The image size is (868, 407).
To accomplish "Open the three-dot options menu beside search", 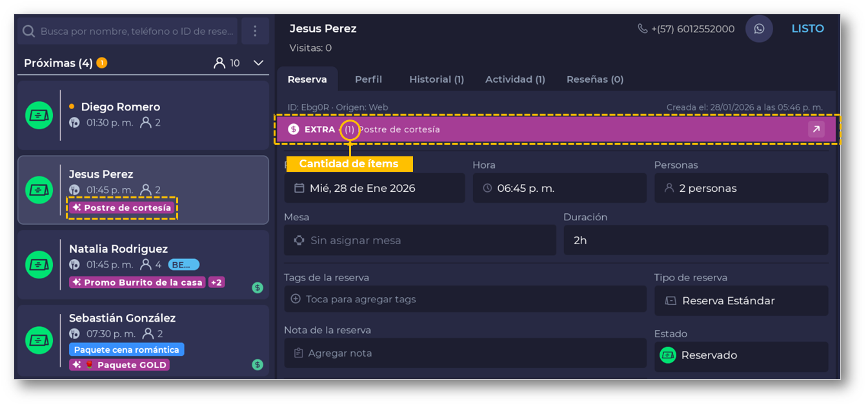I will click(255, 31).
